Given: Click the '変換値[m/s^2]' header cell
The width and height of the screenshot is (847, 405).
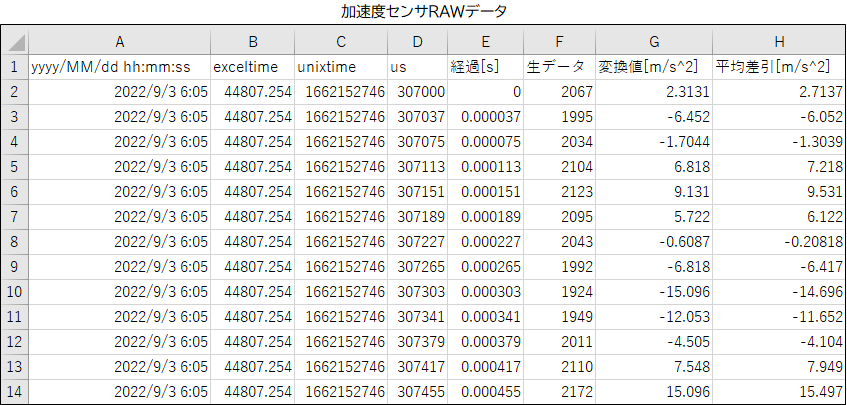Looking at the screenshot, I should [x=654, y=66].
